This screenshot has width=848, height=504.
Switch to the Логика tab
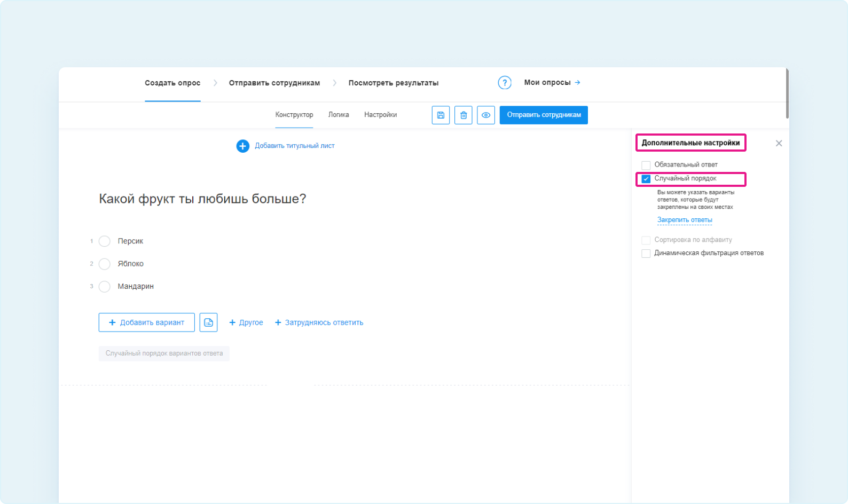pyautogui.click(x=339, y=115)
